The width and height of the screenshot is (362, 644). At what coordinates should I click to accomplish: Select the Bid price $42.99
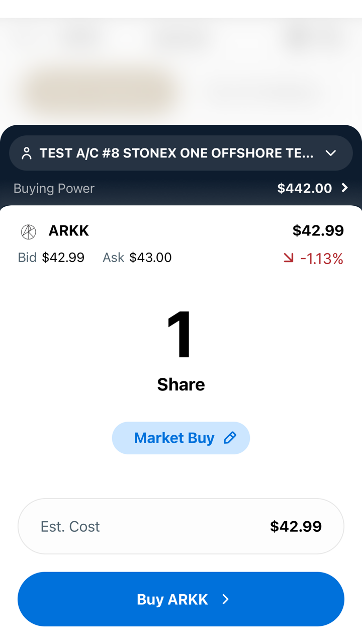coord(63,258)
